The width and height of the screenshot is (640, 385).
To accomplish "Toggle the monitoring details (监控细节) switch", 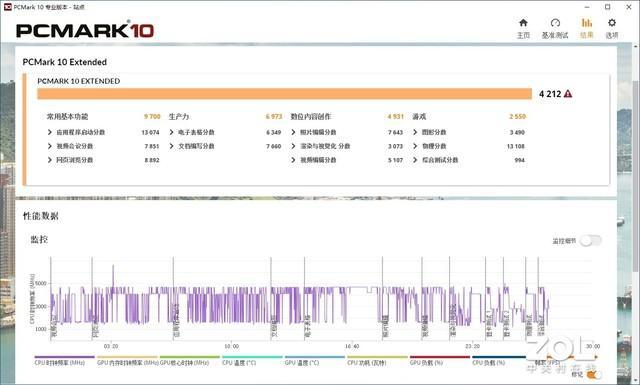I will (591, 241).
